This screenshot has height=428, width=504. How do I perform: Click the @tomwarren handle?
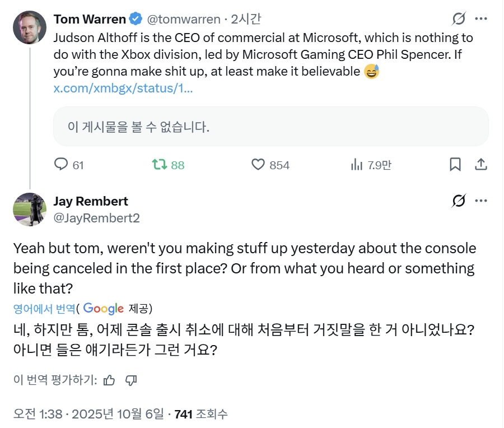(x=184, y=20)
